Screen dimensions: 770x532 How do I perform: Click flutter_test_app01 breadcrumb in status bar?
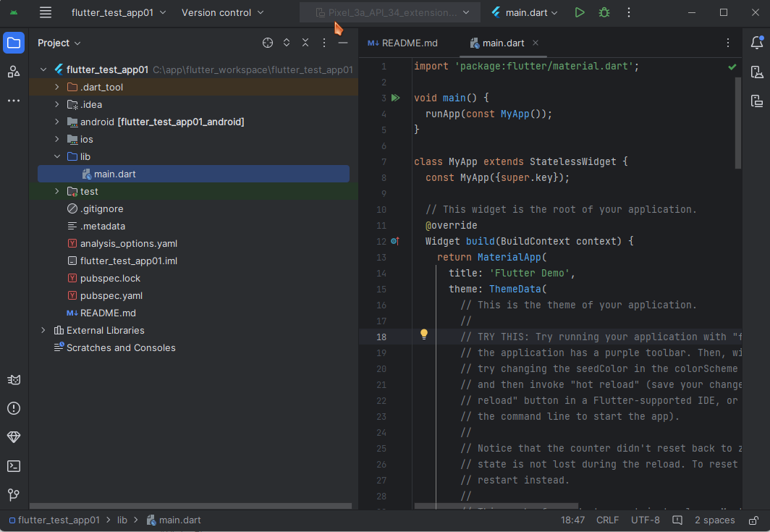click(x=54, y=520)
